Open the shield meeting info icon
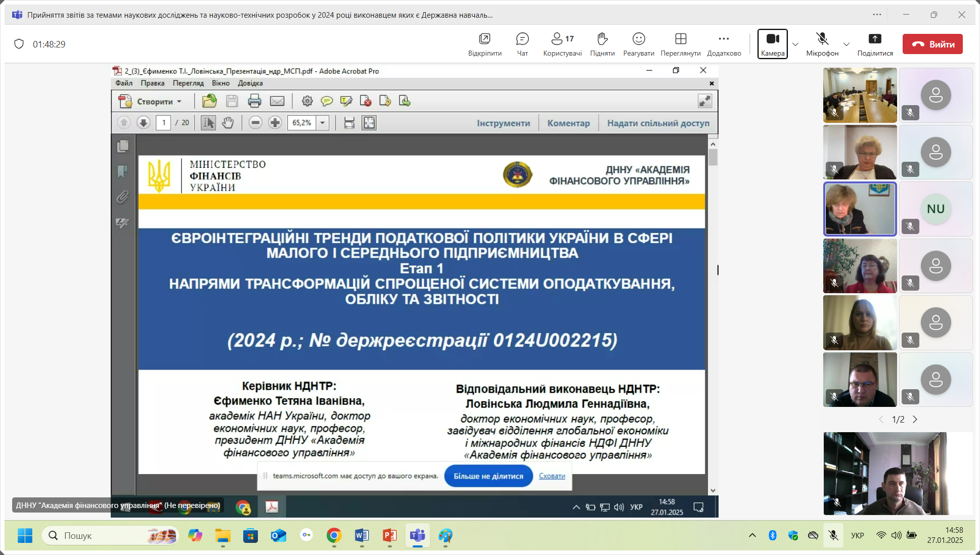The image size is (980, 555). pos(19,44)
